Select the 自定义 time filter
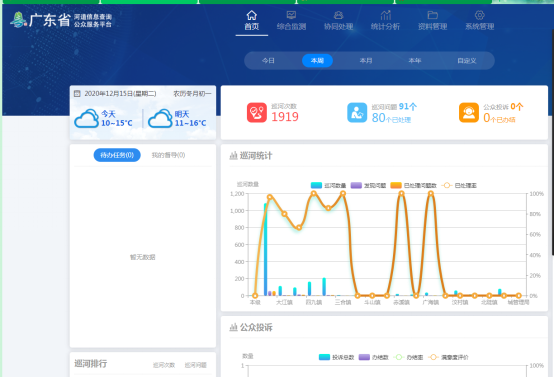 pos(467,61)
